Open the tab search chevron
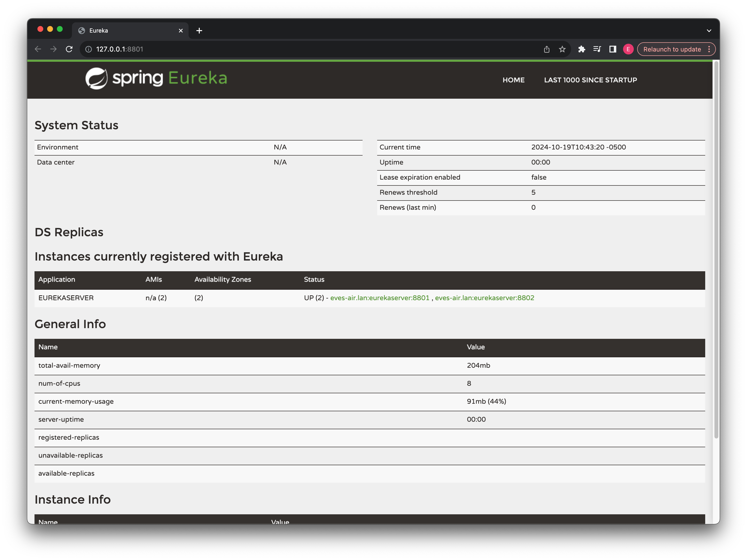 [x=709, y=30]
